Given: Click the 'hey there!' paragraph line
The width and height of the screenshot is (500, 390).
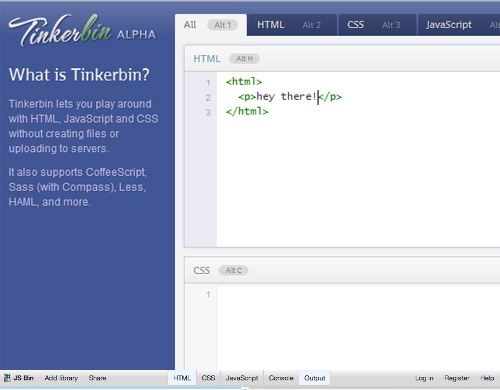Looking at the screenshot, I should (290, 97).
